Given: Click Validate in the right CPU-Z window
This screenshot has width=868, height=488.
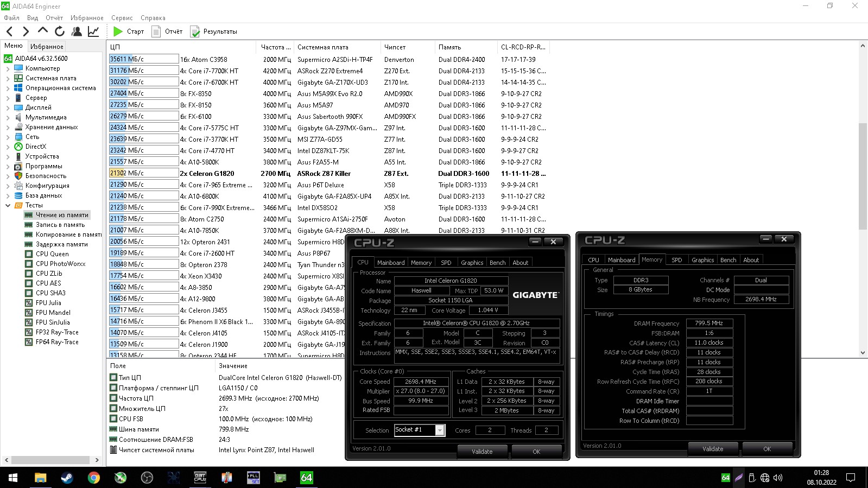Looking at the screenshot, I should 713,449.
